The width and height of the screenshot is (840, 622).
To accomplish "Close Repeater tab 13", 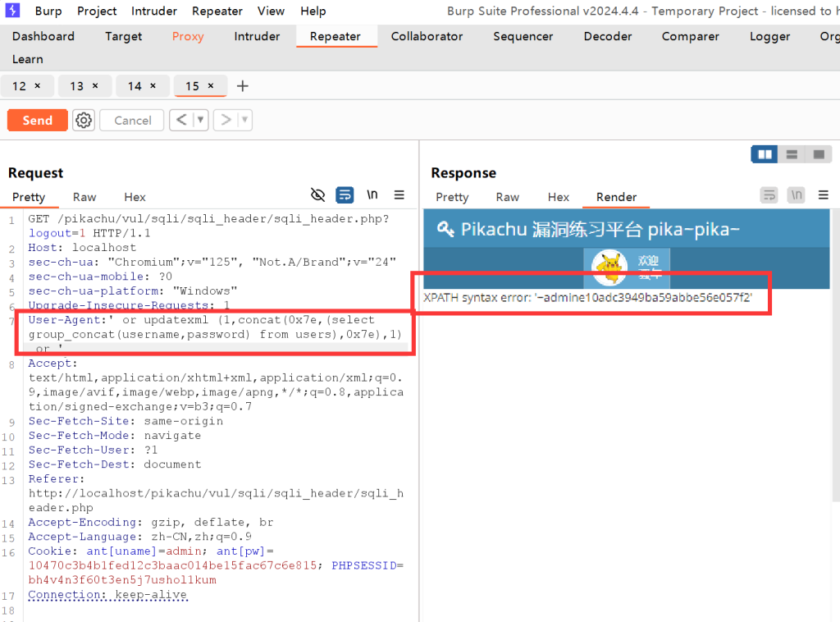I will click(x=95, y=85).
